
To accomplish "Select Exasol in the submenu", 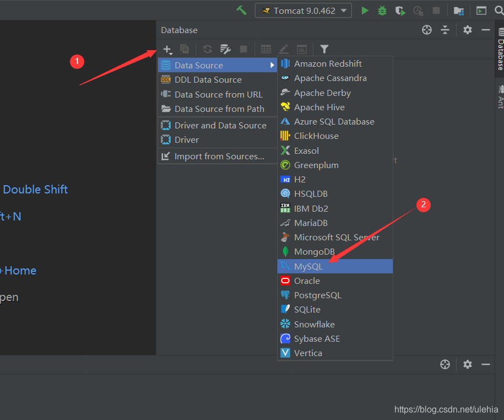I will tap(335, 150).
